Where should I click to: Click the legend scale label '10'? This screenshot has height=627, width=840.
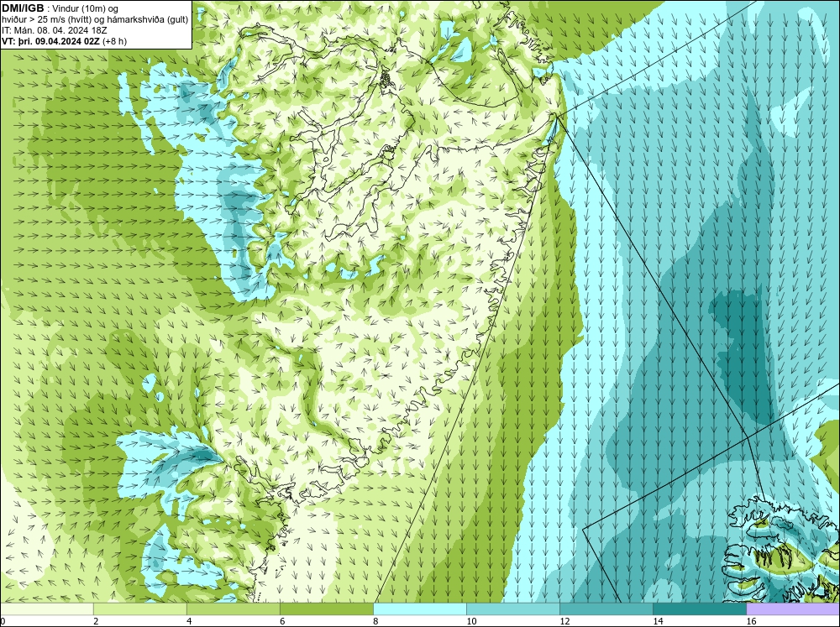(471, 621)
